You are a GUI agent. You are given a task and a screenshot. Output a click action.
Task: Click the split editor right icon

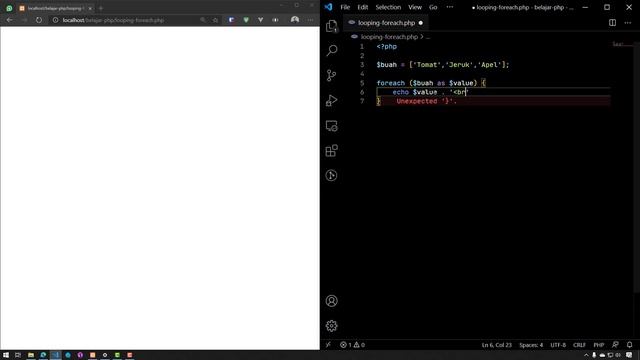pyautogui.click(x=612, y=23)
